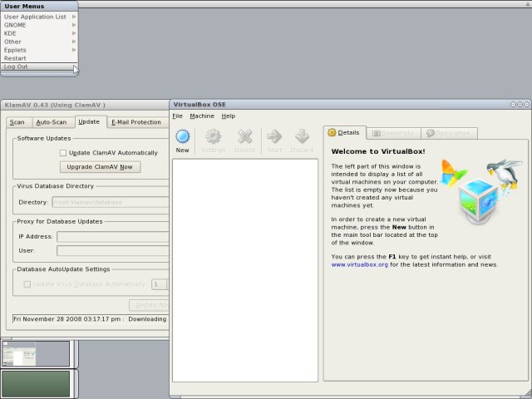The image size is (532, 399).
Task: Select the Scan tab in KlamAV
Action: pos(19,122)
